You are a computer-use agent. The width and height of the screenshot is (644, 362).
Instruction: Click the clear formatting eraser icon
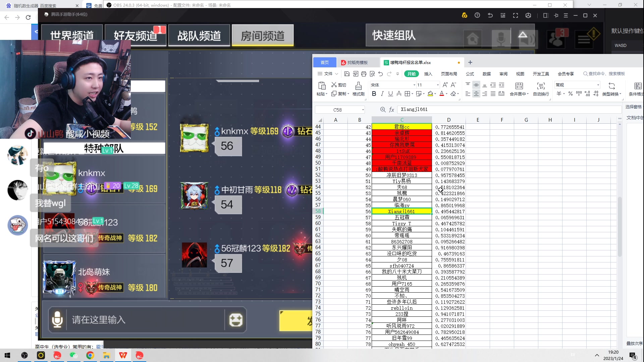pos(453,94)
